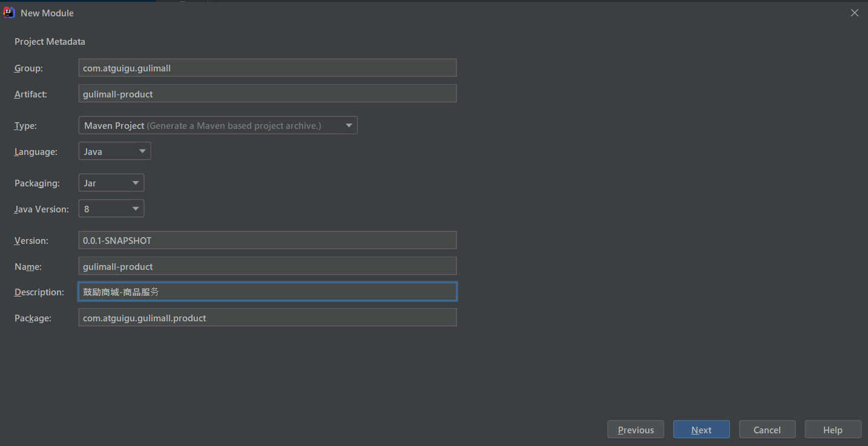The height and width of the screenshot is (446, 868).
Task: Click the Java Version label
Action: pyautogui.click(x=42, y=209)
